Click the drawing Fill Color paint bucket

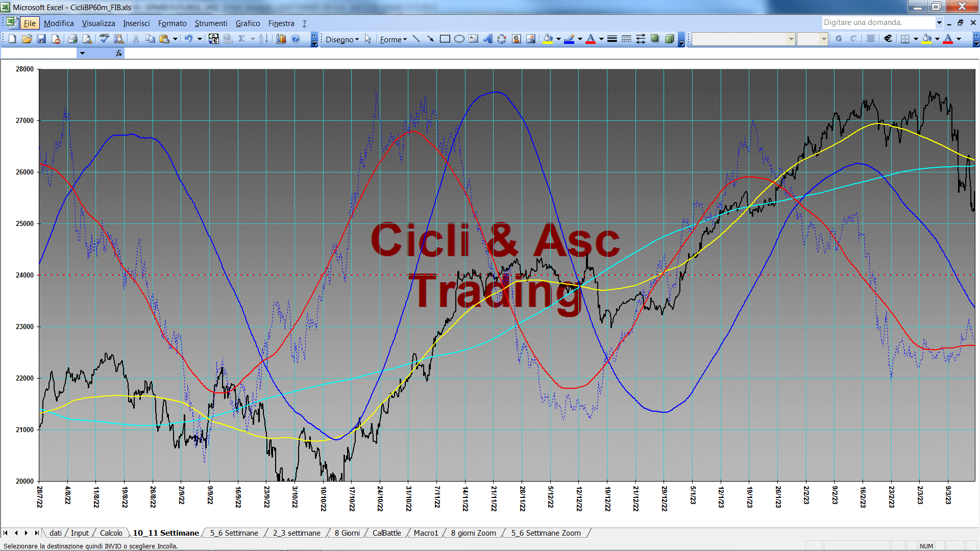click(x=548, y=39)
